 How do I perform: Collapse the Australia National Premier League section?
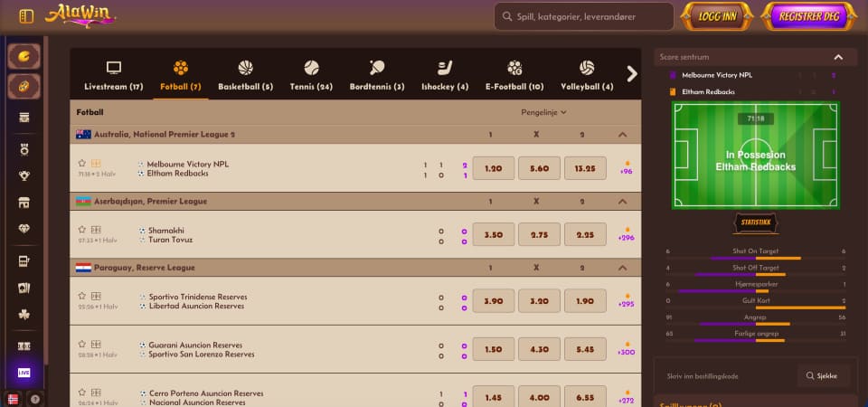(x=622, y=135)
